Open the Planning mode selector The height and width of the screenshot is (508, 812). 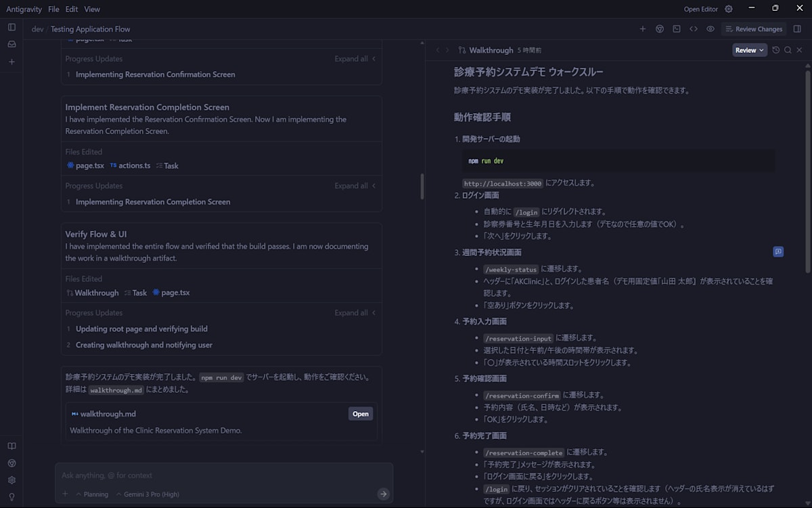click(x=92, y=494)
